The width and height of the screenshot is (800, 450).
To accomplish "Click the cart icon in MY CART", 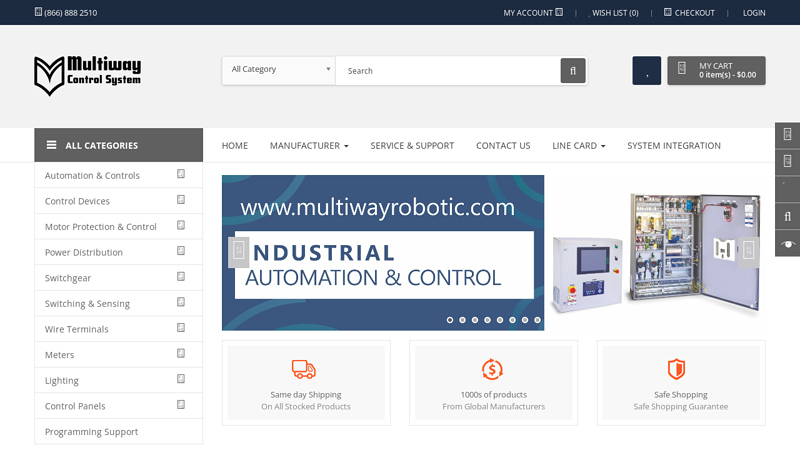I will pyautogui.click(x=682, y=68).
